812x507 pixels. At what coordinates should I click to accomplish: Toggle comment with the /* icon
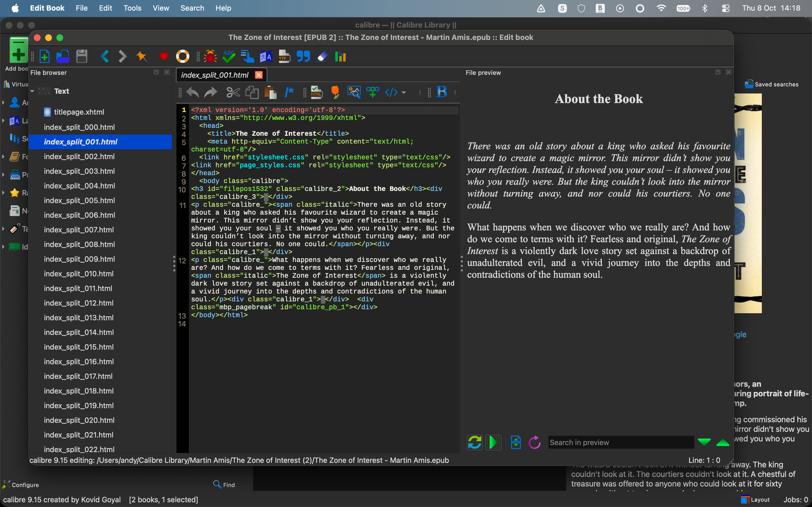pos(289,92)
